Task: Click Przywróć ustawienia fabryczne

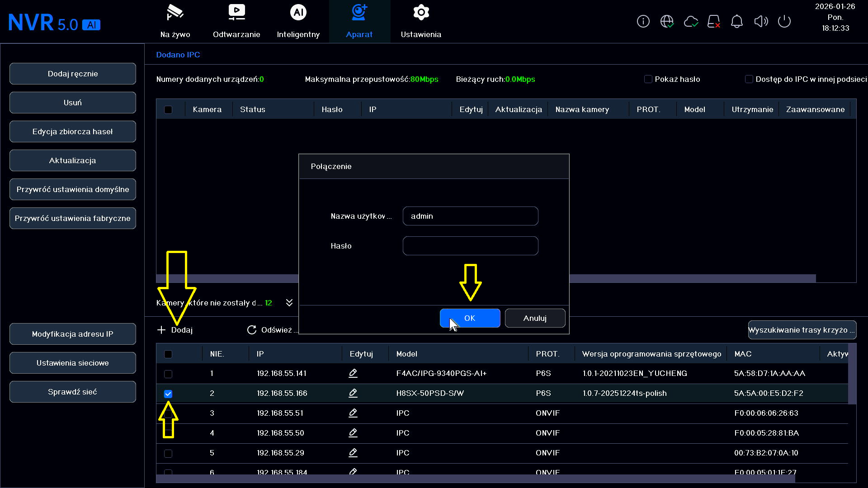Action: tap(73, 218)
